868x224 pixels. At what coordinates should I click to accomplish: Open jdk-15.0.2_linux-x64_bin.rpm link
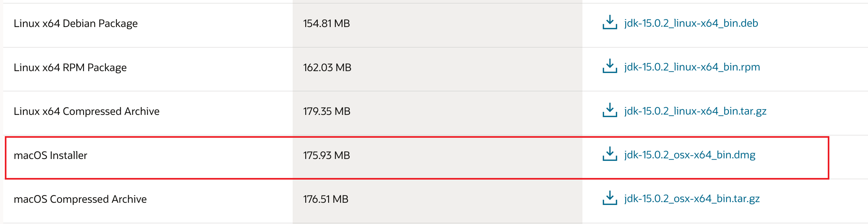692,67
